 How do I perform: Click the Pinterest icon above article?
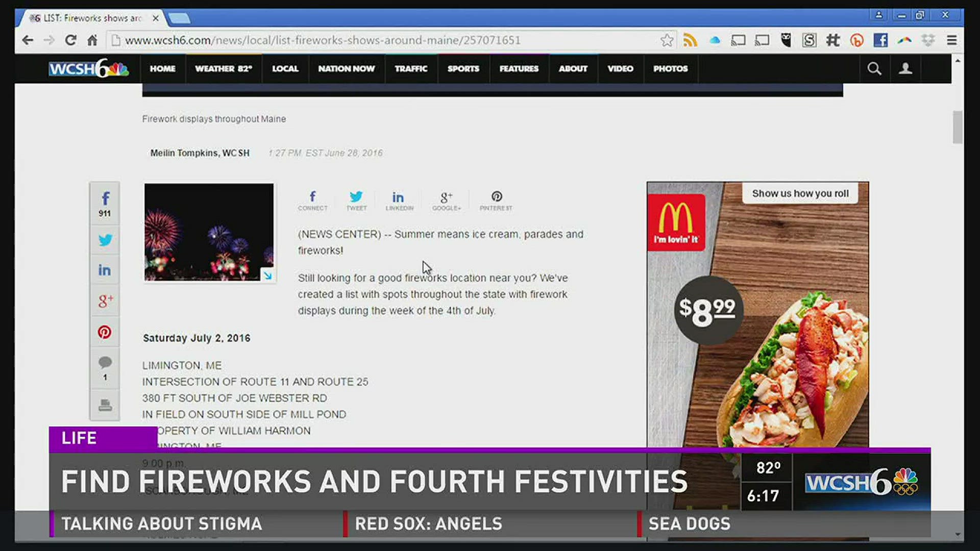click(x=496, y=201)
